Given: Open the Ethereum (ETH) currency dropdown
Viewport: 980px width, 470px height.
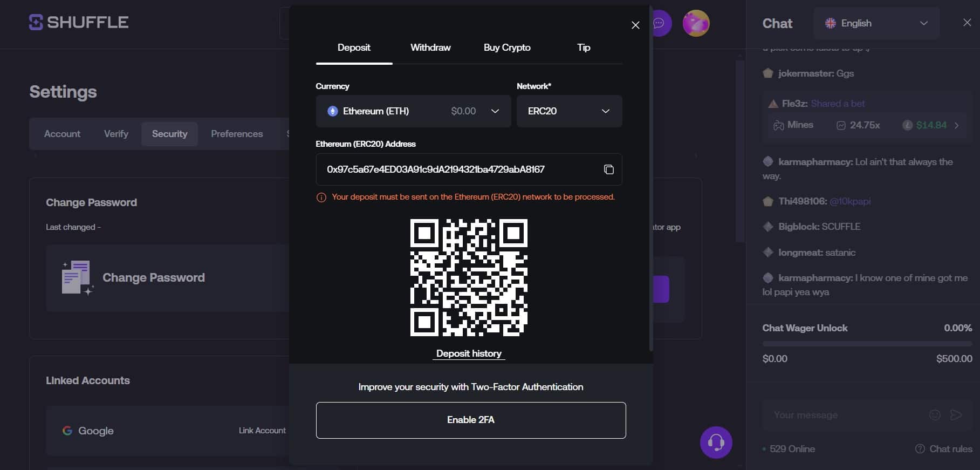Looking at the screenshot, I should pyautogui.click(x=413, y=111).
